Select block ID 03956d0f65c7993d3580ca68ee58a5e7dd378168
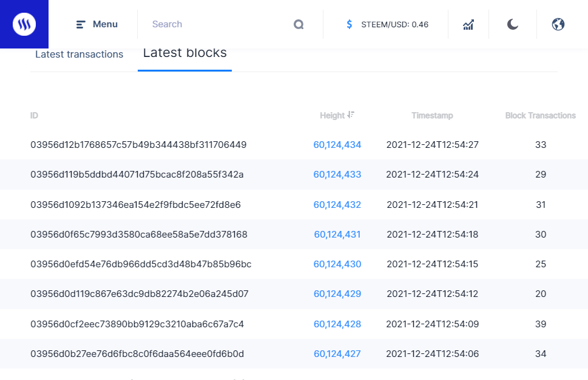 [139, 235]
